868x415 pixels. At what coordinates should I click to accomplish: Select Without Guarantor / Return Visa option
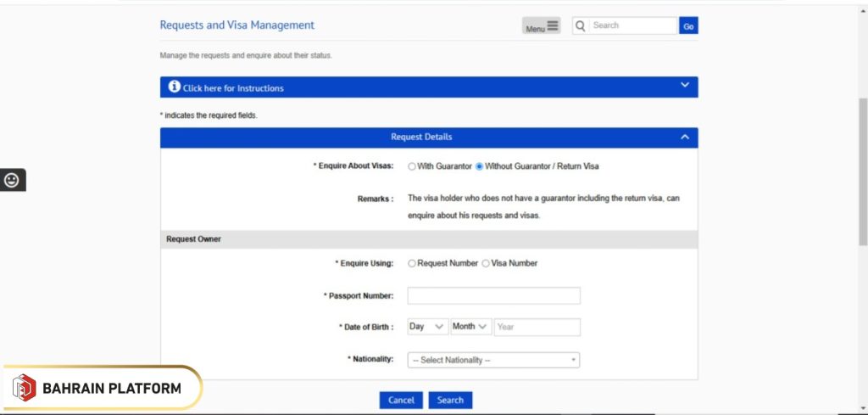[x=480, y=166]
